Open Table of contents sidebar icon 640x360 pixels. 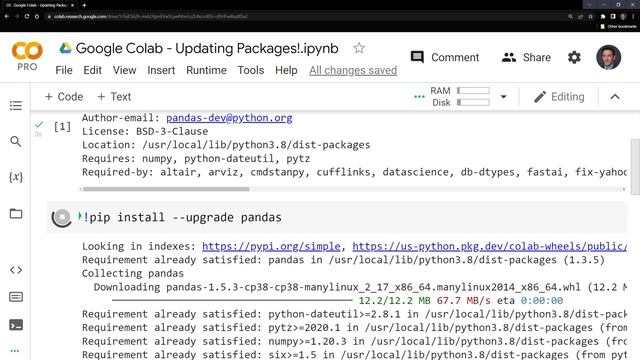[x=16, y=106]
